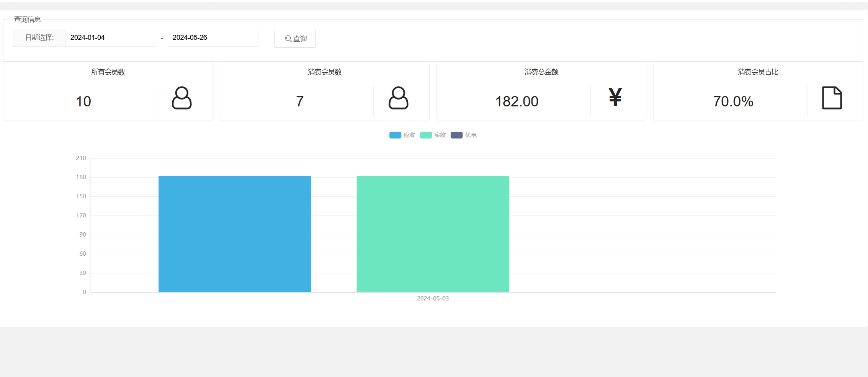Image resolution: width=868 pixels, height=377 pixels.
Task: Click the 150 y-axis label
Action: [81, 196]
